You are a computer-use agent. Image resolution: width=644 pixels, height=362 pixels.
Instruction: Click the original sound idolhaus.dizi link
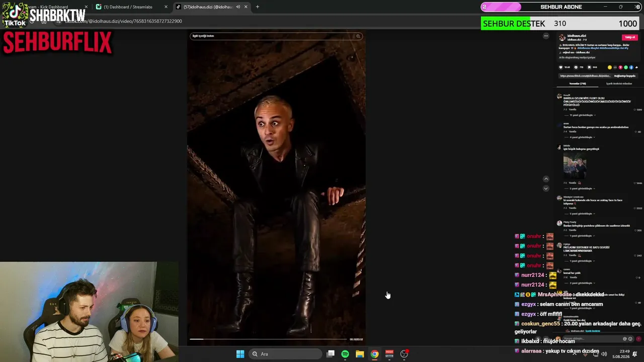point(576,52)
